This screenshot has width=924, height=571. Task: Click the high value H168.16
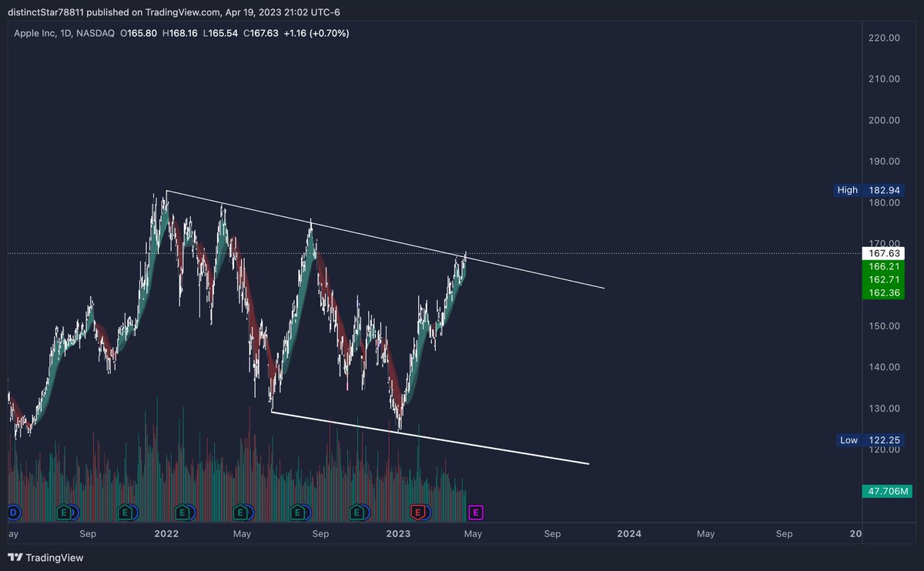(179, 33)
